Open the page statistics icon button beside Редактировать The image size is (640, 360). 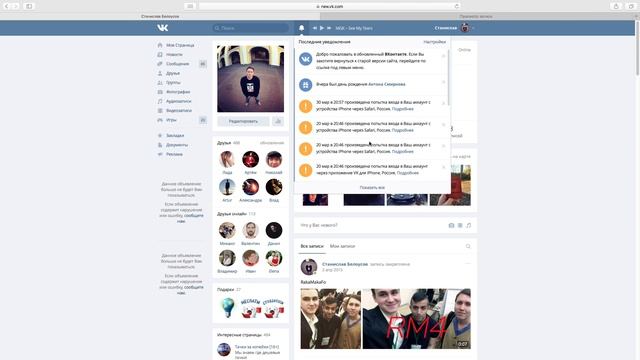coord(278,121)
